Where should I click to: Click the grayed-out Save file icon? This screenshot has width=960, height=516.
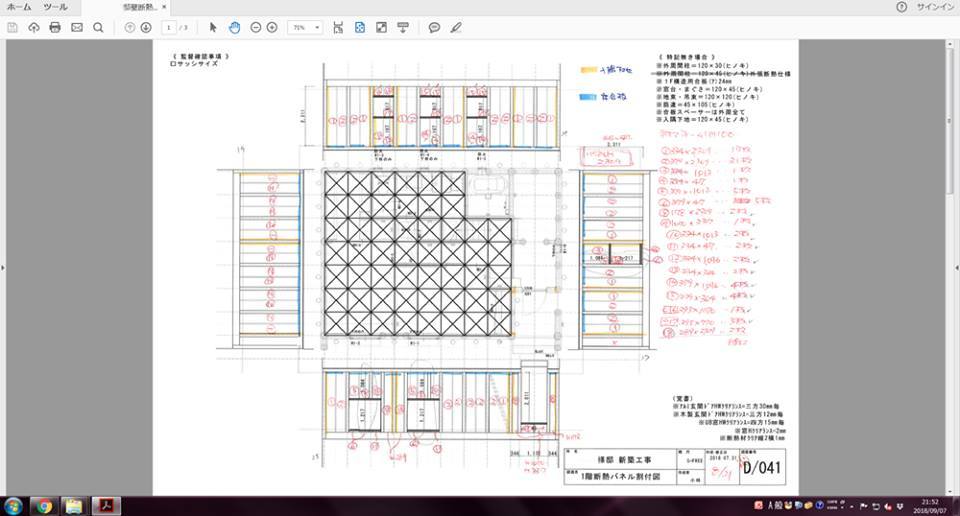click(12, 28)
